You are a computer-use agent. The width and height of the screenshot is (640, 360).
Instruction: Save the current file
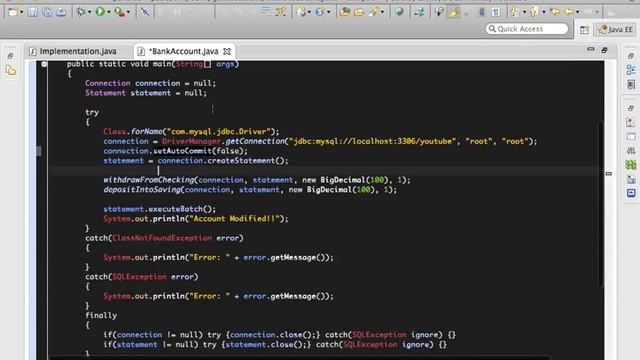click(33, 12)
